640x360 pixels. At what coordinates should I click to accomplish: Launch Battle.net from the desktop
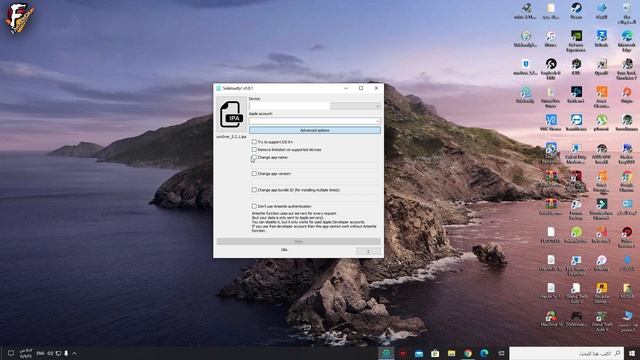click(576, 94)
